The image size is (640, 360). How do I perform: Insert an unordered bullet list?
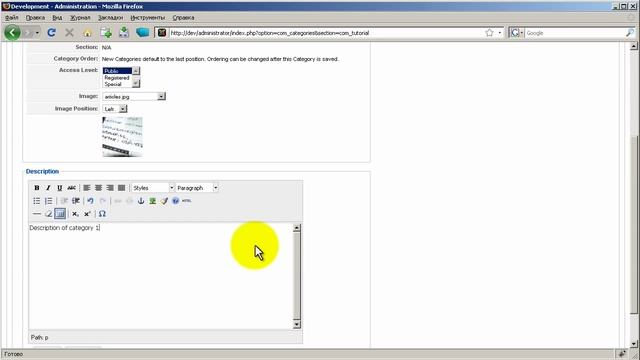(37, 201)
